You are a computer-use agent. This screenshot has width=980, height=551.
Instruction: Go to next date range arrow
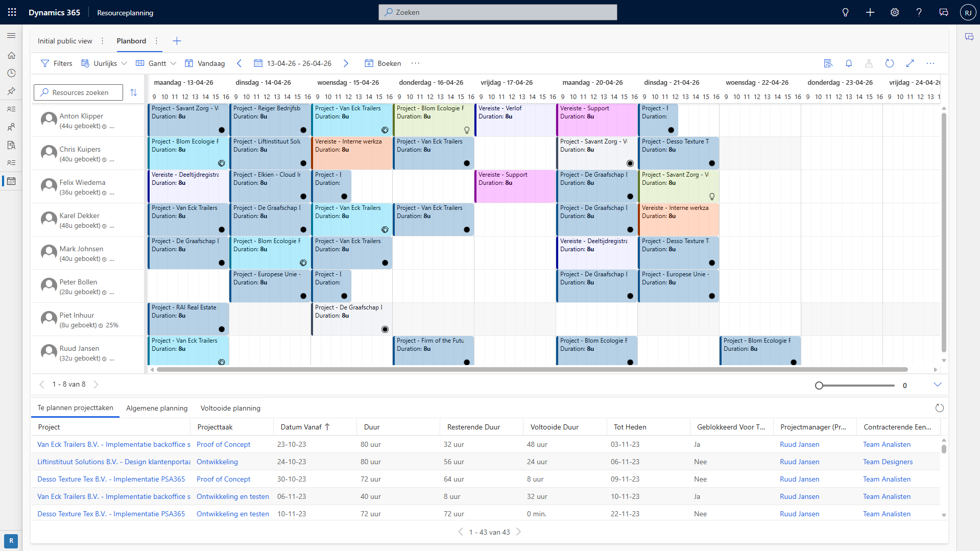pos(346,63)
